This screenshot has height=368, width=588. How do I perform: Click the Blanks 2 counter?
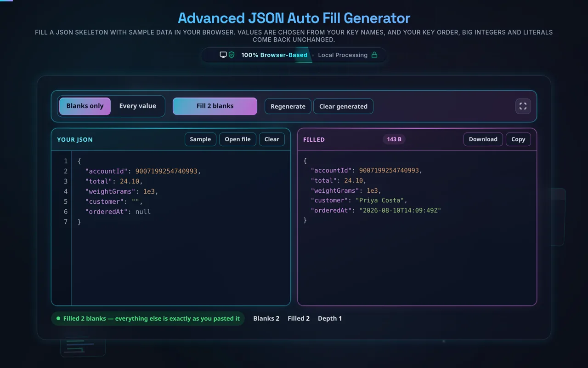click(x=266, y=318)
